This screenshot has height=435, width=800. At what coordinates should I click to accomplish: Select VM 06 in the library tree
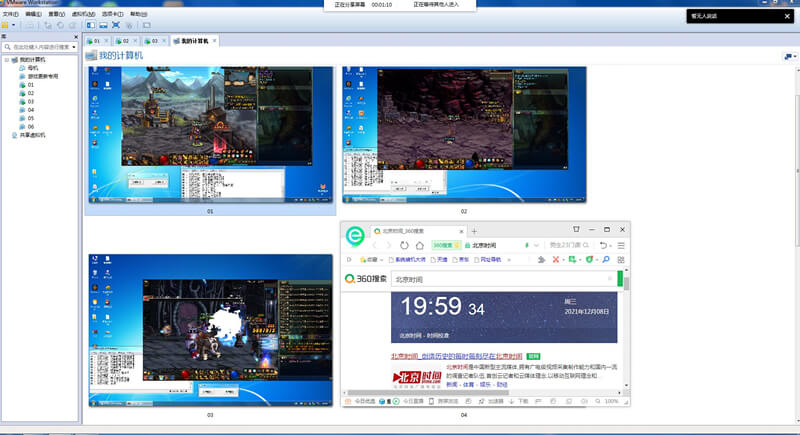(x=31, y=127)
